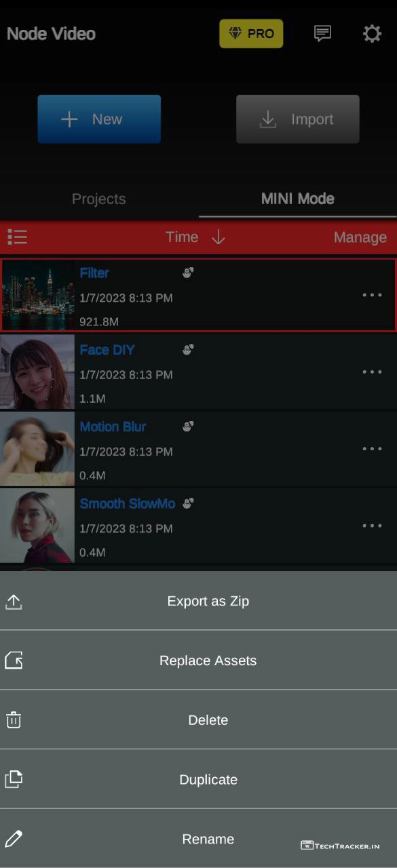Toggle sort direction arrow beside Time
The width and height of the screenshot is (397, 868).
tap(218, 237)
